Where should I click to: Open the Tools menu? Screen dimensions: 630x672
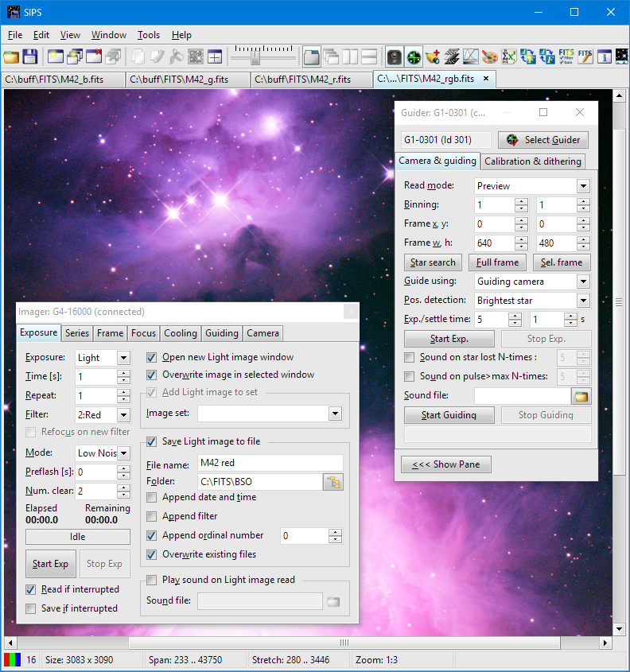point(148,35)
